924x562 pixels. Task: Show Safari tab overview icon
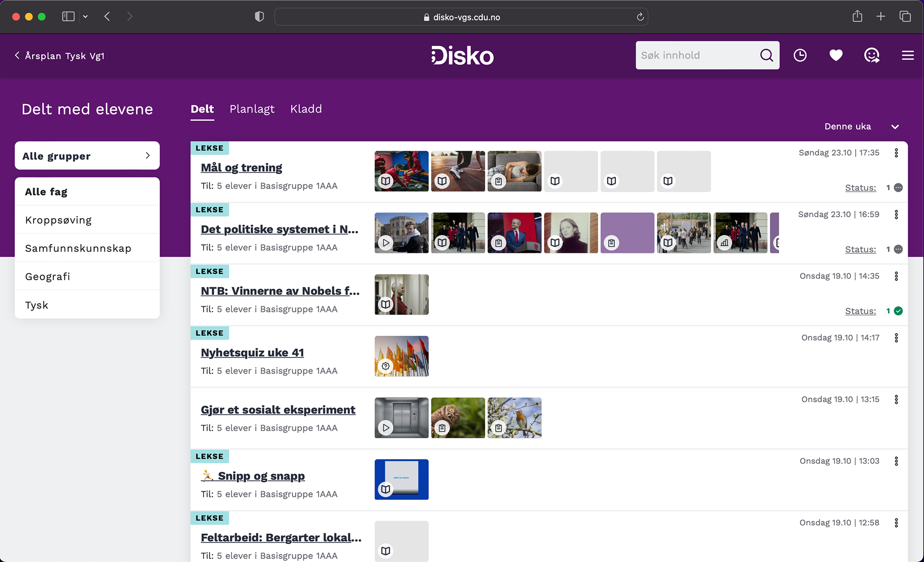905,16
